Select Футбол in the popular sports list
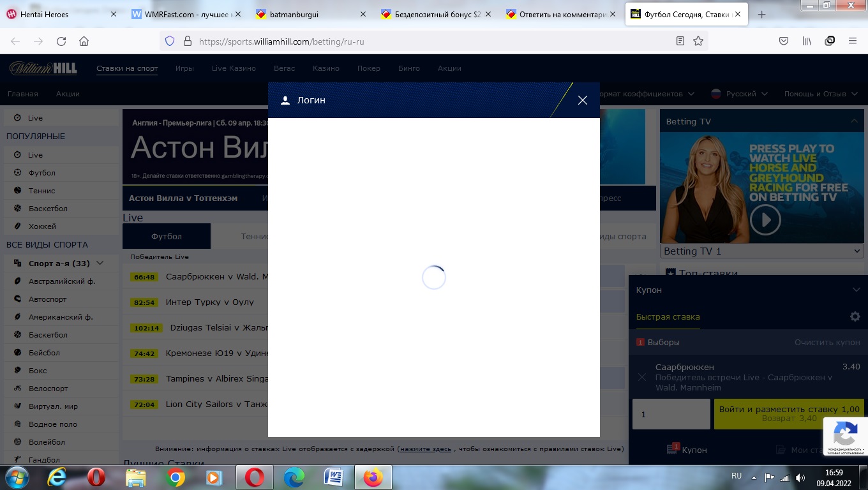 pos(61,173)
